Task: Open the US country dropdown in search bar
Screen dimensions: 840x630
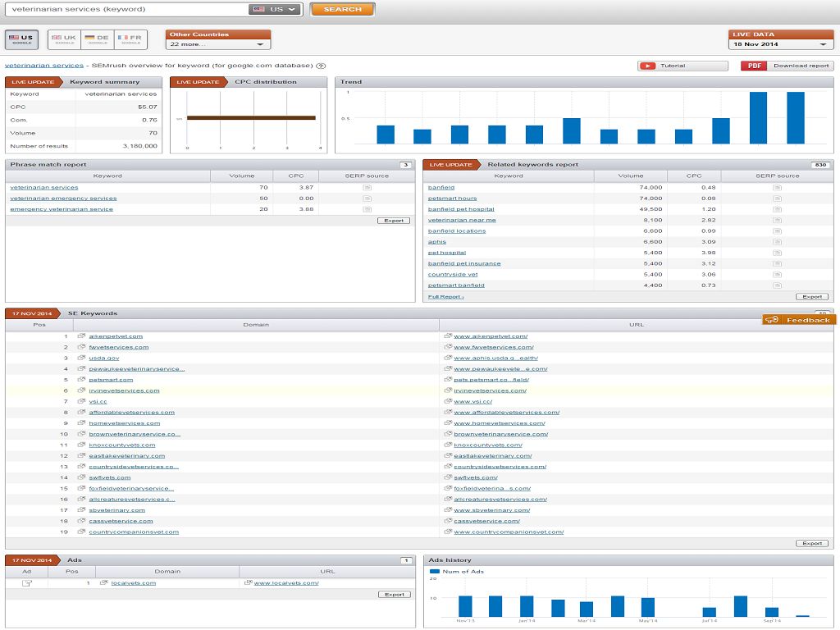Action: [x=274, y=10]
